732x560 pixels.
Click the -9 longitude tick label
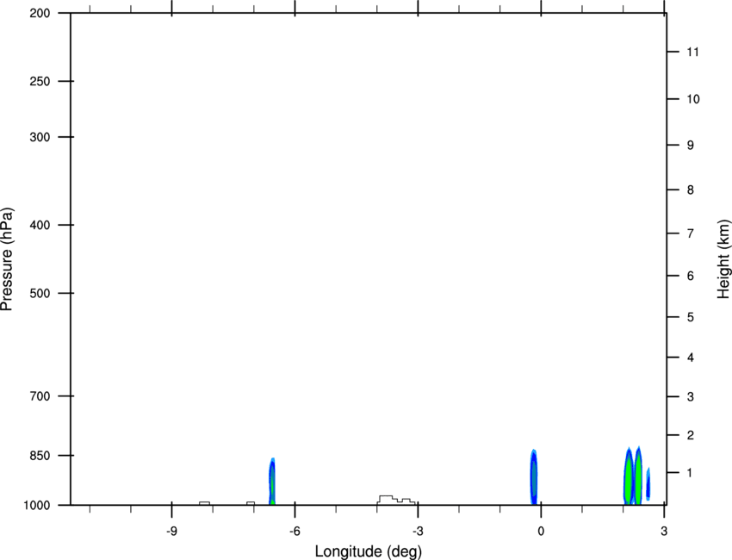tap(171, 532)
